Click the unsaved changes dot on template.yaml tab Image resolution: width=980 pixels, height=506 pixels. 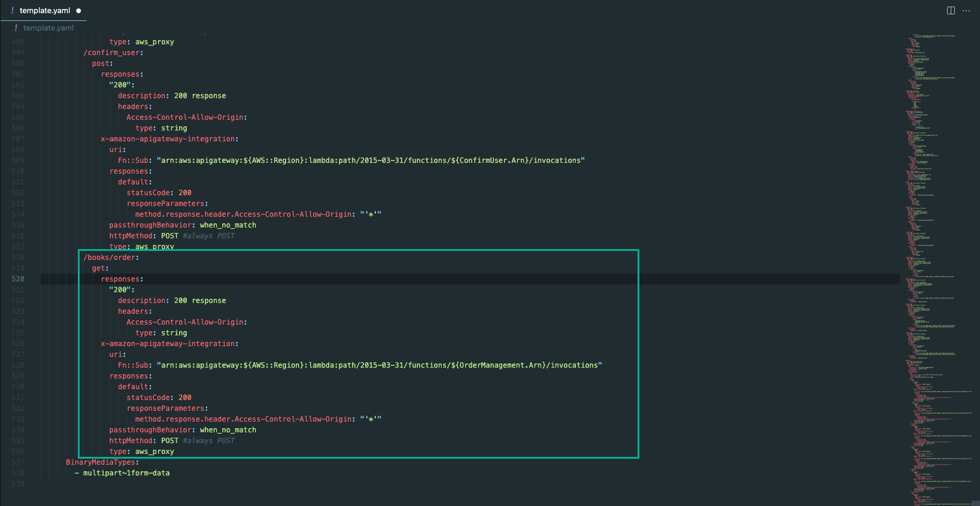coord(78,11)
